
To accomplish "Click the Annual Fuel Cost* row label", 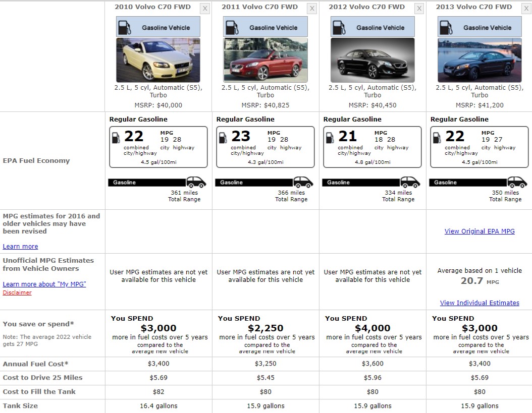I will click(x=36, y=364).
